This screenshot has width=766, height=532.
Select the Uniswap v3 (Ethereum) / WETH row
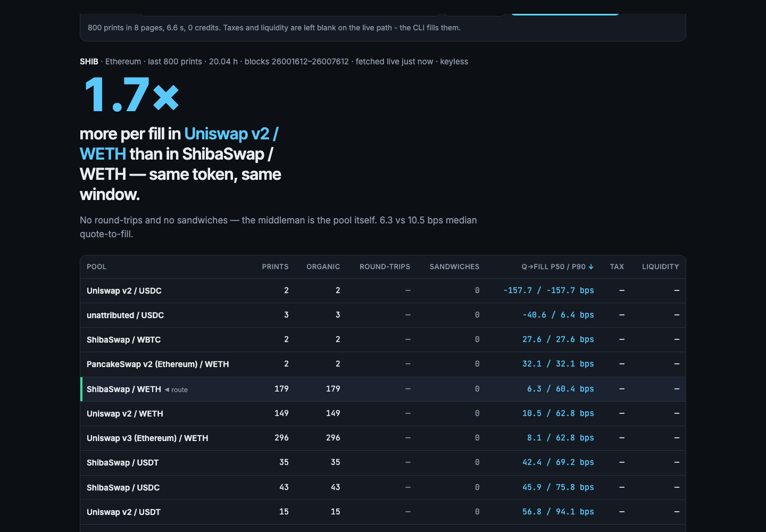click(x=382, y=438)
